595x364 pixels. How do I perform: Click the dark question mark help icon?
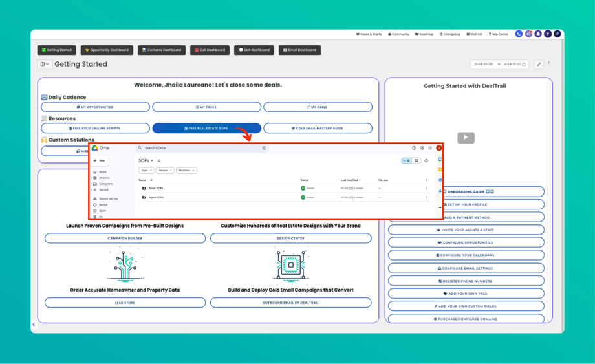click(x=548, y=34)
